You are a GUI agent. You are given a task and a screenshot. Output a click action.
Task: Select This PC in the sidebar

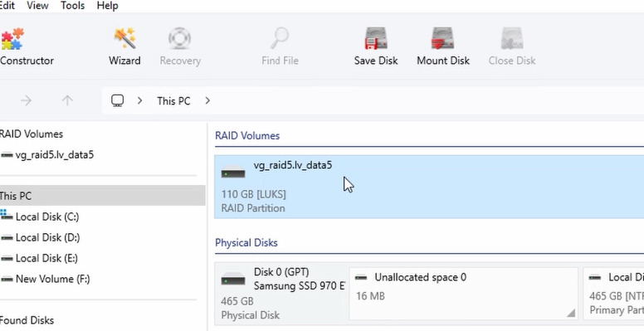[103, 196]
